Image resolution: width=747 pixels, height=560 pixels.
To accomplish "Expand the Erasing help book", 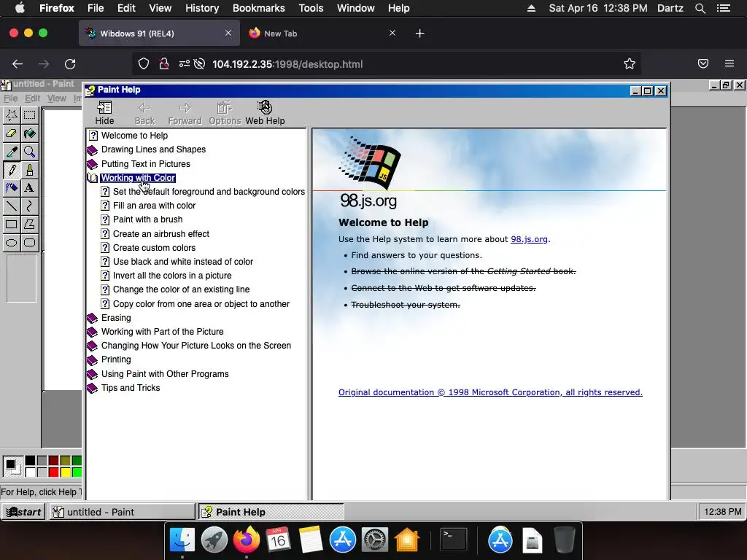I will 116,318.
